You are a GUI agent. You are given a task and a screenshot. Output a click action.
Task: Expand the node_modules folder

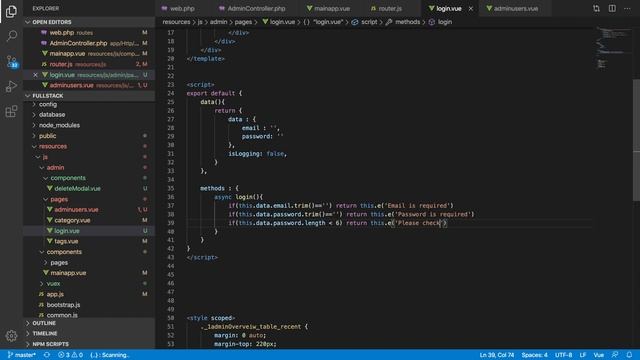pyautogui.click(x=59, y=125)
